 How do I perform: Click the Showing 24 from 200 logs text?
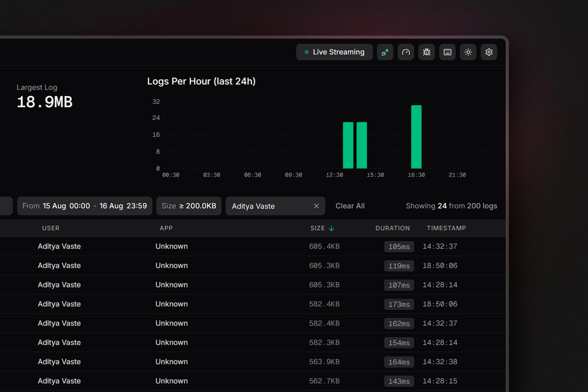click(452, 206)
